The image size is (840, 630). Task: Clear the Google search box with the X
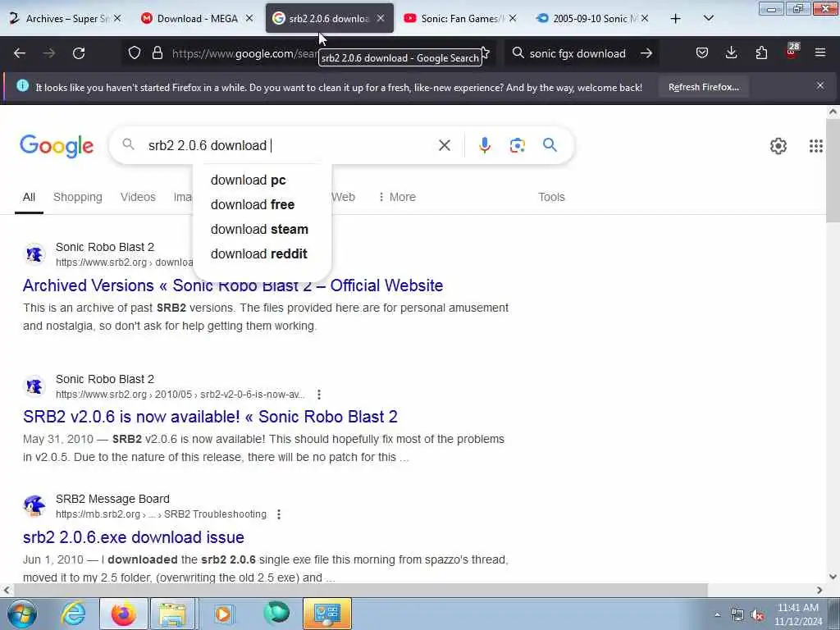tap(444, 145)
